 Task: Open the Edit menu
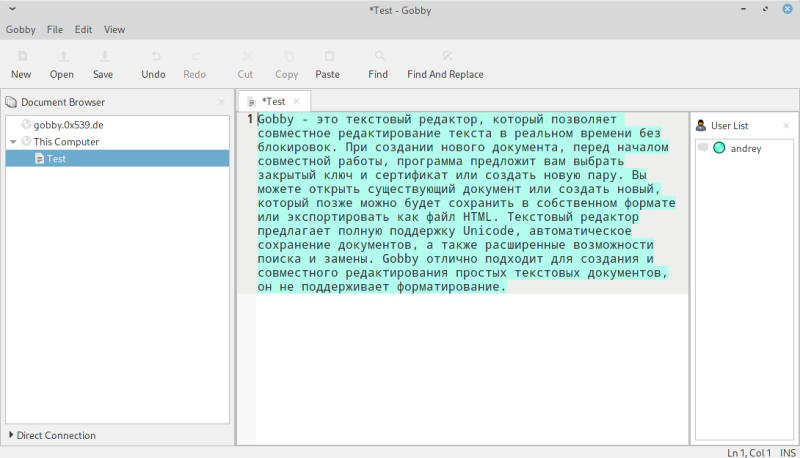tap(83, 30)
